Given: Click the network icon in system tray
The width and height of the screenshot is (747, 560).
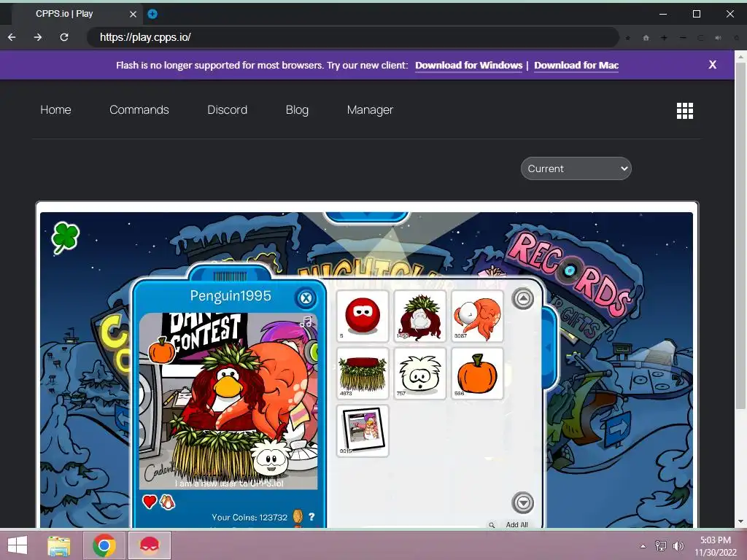Looking at the screenshot, I should click(x=661, y=546).
